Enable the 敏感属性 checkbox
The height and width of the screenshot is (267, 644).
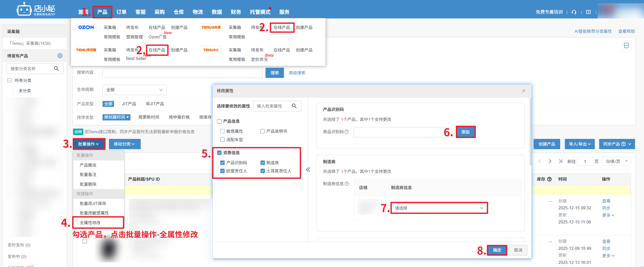[x=222, y=131]
